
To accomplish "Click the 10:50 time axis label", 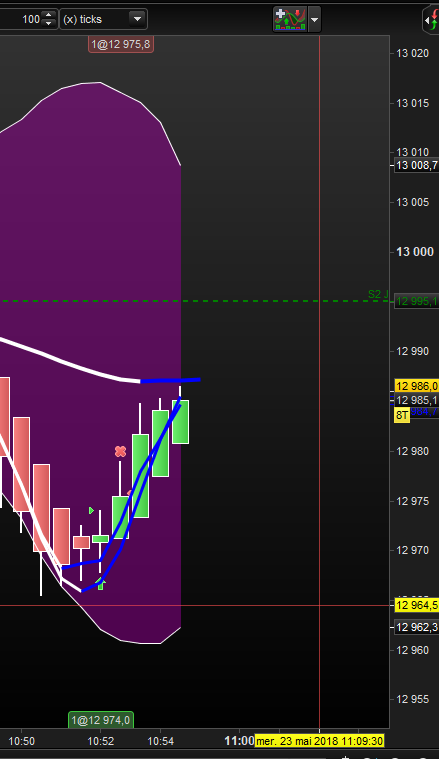I will coord(22,741).
